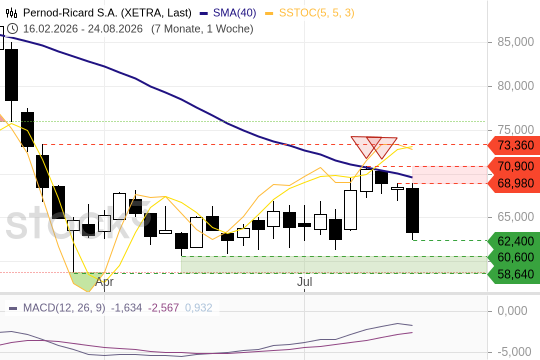The image size is (540, 360).
Task: Click the blue SMA(40) line swatch
Action: click(x=204, y=13)
